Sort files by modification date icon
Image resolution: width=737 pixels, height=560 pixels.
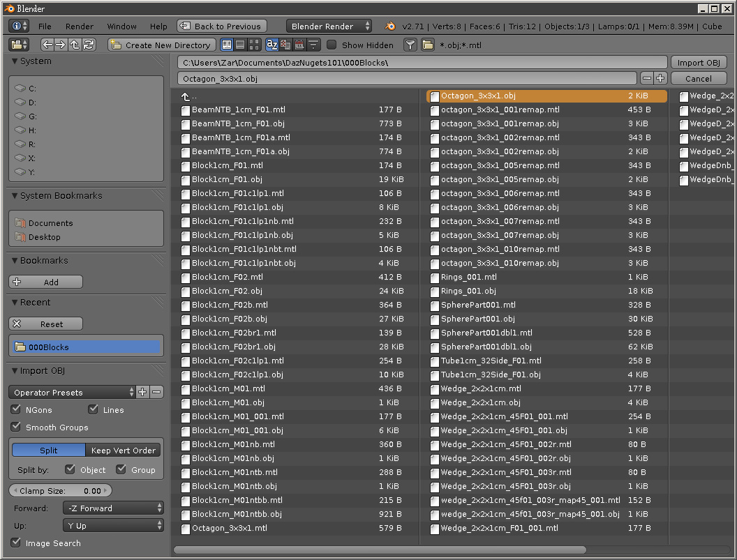pos(299,45)
